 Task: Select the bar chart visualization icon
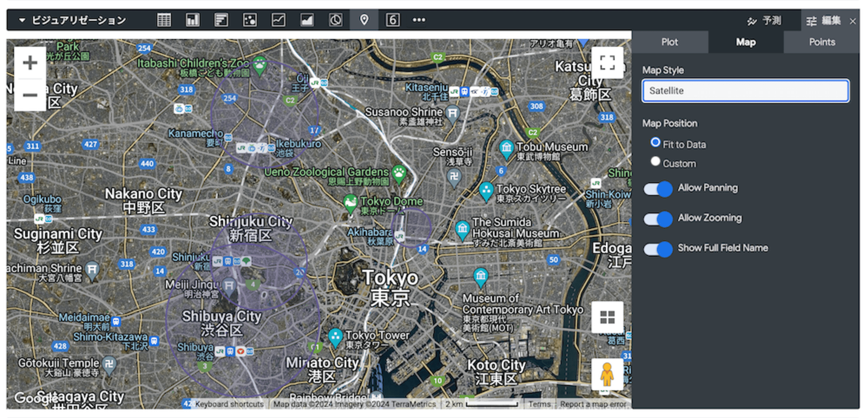pyautogui.click(x=221, y=20)
